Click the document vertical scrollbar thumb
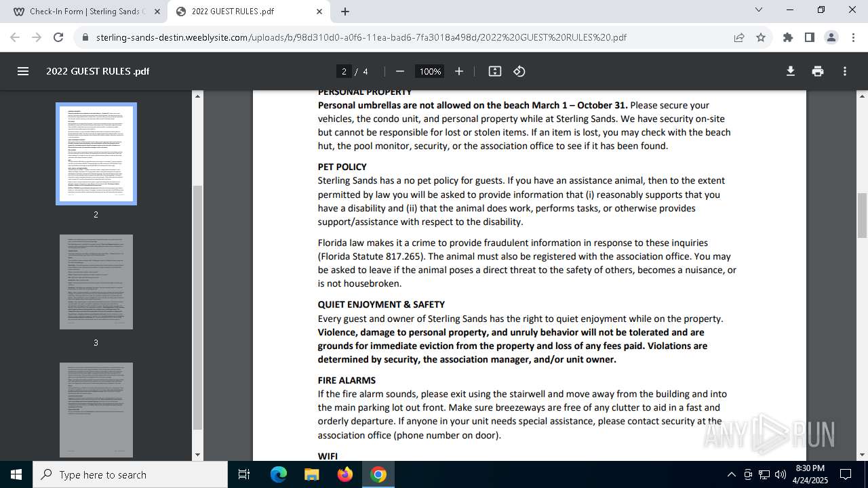 862,215
